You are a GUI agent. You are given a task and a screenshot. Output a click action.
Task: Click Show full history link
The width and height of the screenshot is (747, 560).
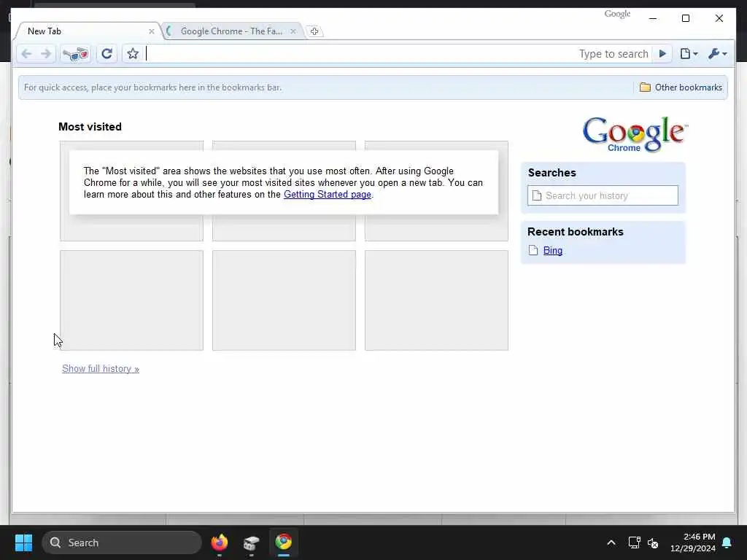tap(101, 368)
